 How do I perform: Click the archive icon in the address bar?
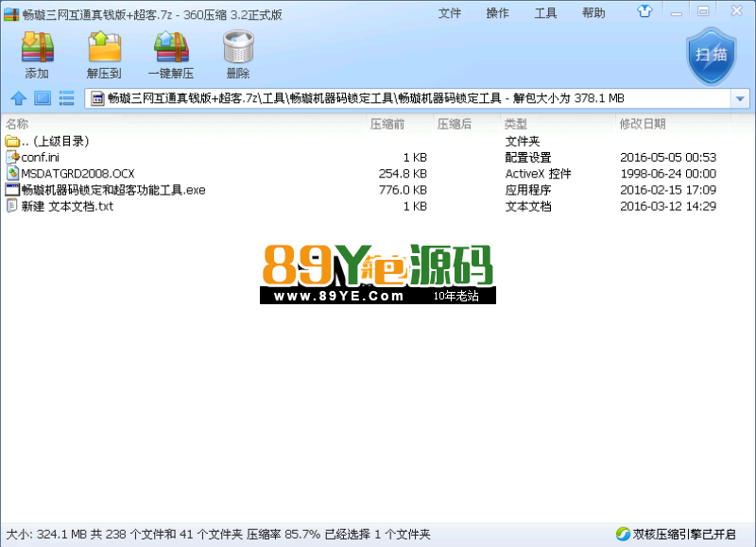point(97,99)
